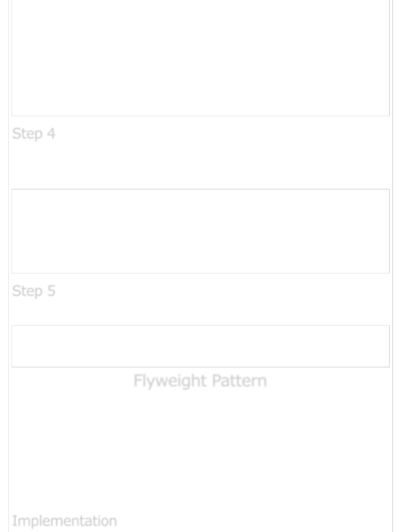Click the capital "I" in Implementation
The width and height of the screenshot is (401, 532).
point(14,521)
